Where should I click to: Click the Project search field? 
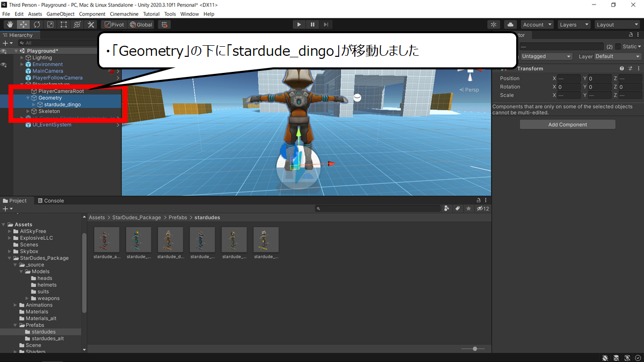pos(378,209)
